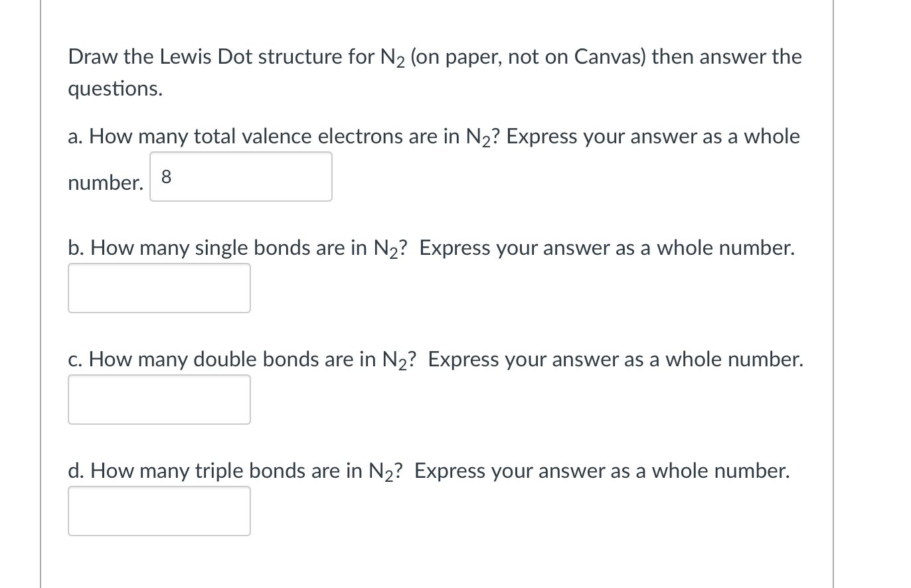Click the text of question a about valence electrons
This screenshot has width=911, height=588.
(432, 136)
